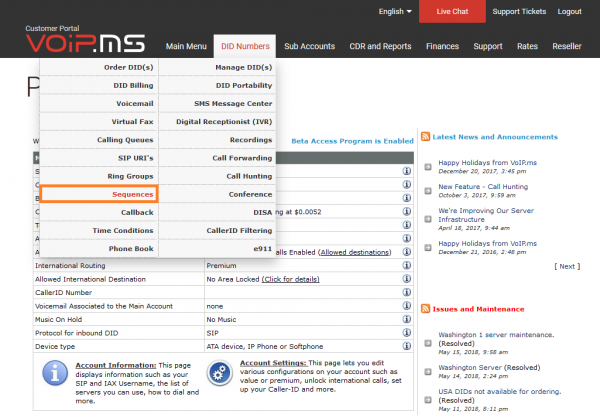The width and height of the screenshot is (600, 415).
Task: Click info icon for Device type row
Action: (406, 346)
